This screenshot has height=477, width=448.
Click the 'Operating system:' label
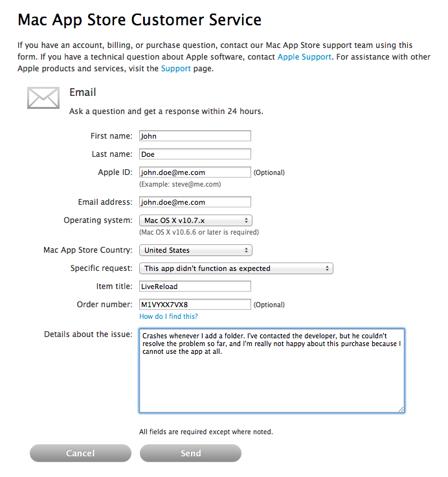tap(98, 220)
